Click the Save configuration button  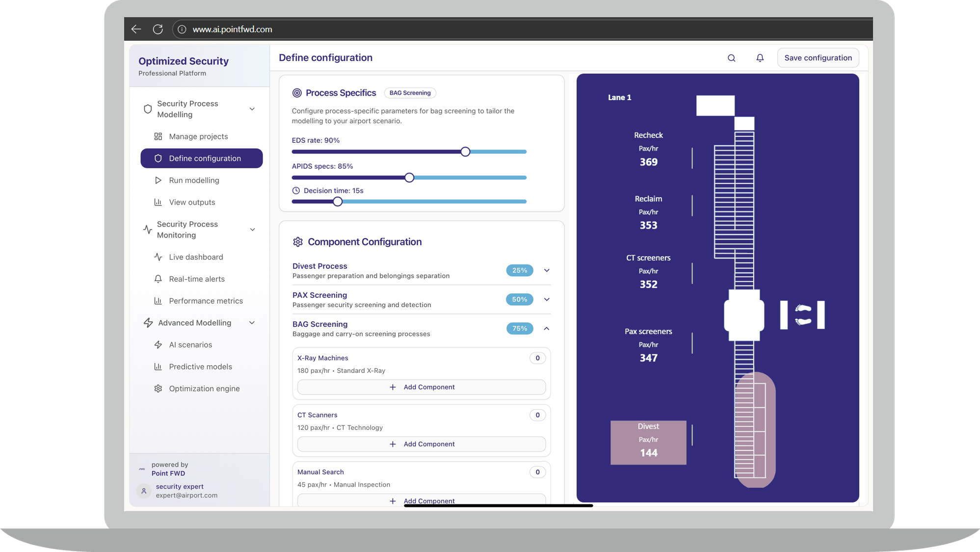click(818, 58)
